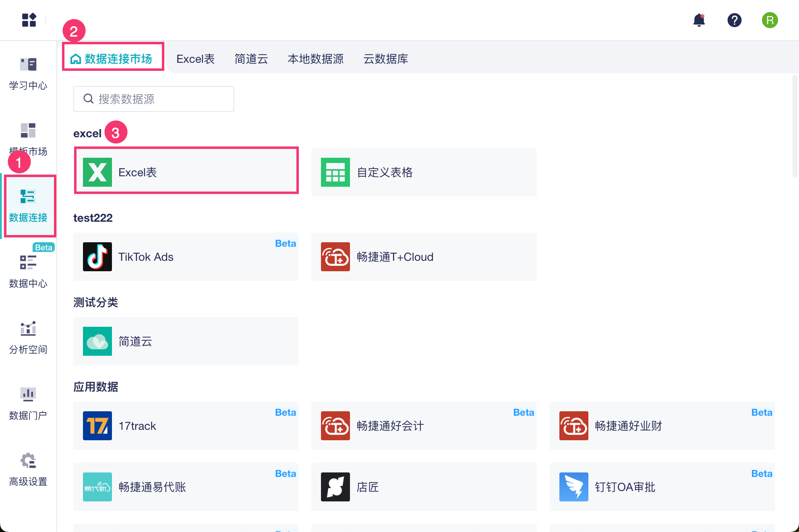Open the 本地数据源 tab
Viewport: 799px width, 532px height.
(x=315, y=59)
